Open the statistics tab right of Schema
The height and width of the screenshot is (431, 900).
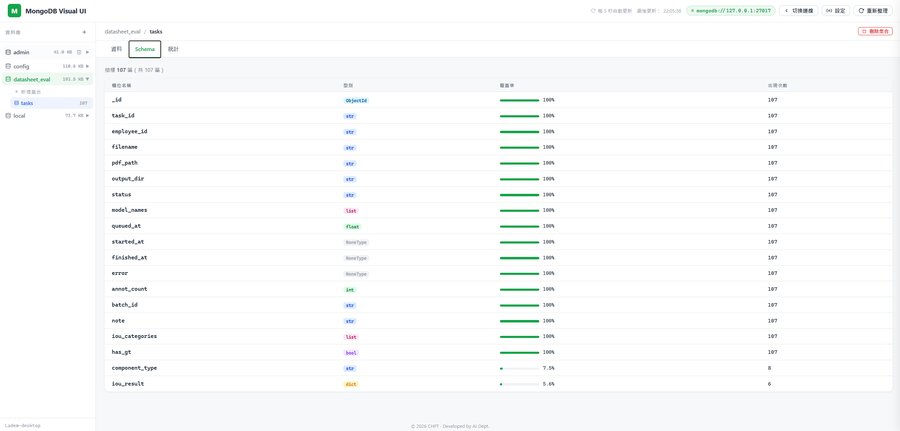173,49
